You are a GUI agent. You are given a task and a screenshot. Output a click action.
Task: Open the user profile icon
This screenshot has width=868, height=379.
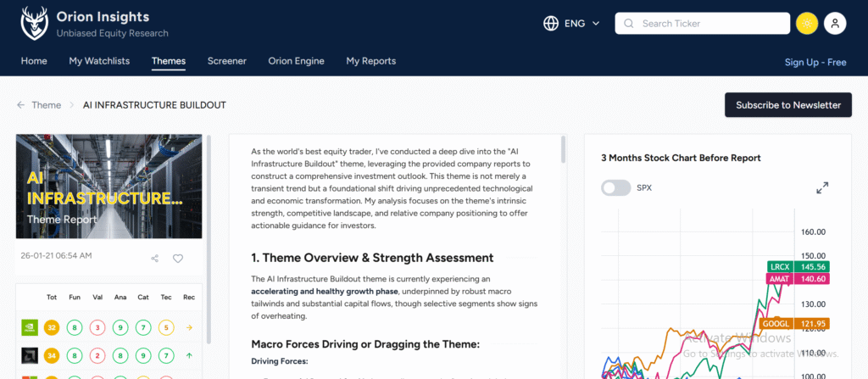pyautogui.click(x=835, y=24)
